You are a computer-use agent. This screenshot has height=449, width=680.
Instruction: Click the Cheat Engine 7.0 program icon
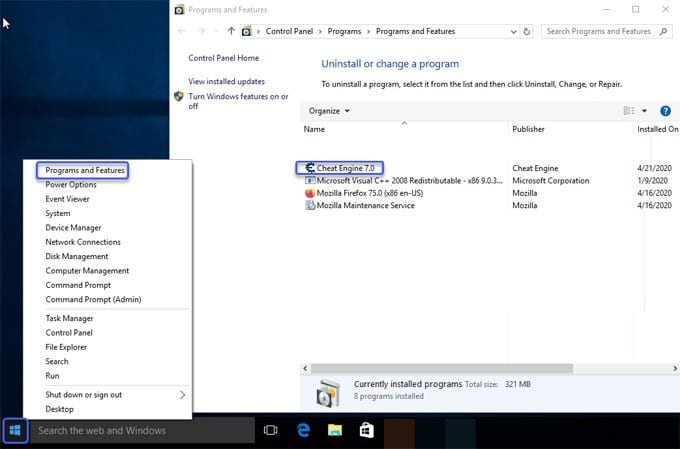(x=310, y=168)
